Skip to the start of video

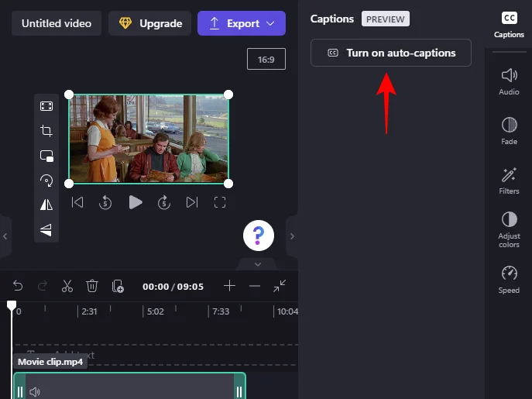click(77, 202)
